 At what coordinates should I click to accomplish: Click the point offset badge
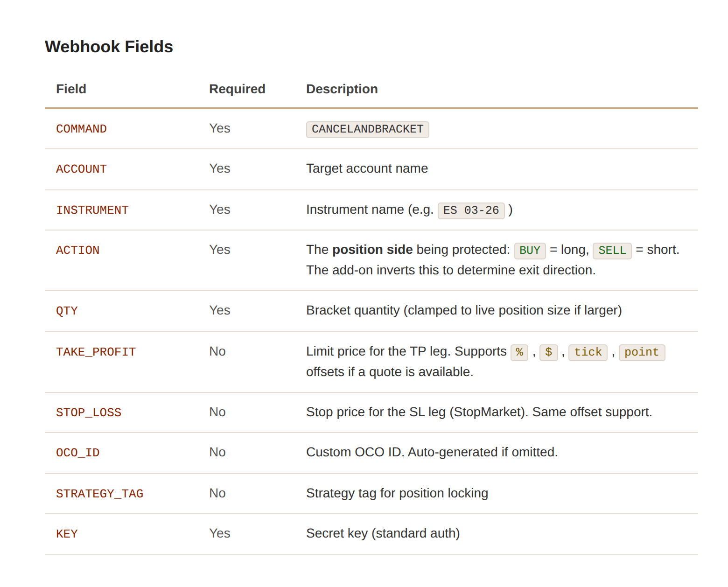click(642, 352)
